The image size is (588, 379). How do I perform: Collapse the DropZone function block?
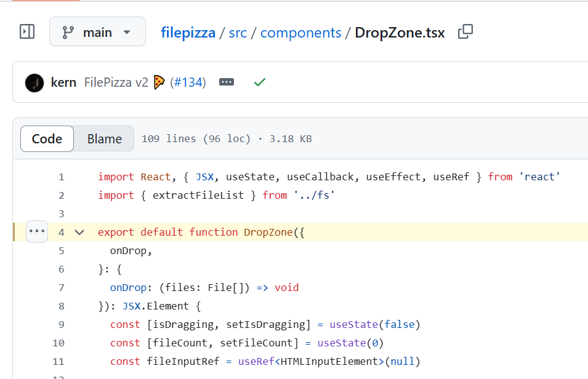[x=80, y=232]
